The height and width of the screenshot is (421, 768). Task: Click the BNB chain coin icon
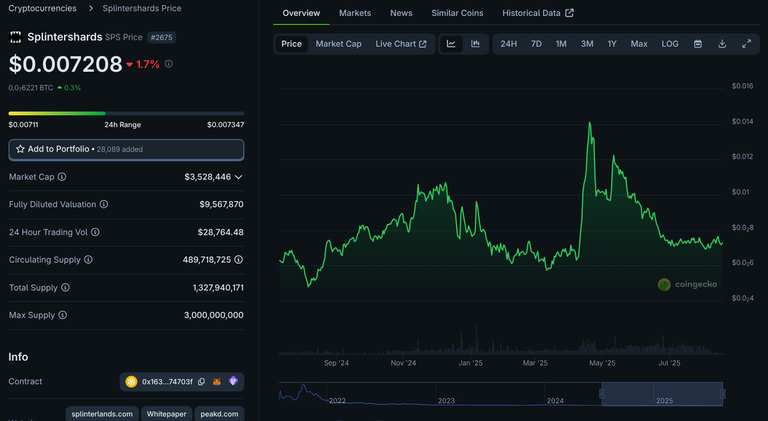[x=131, y=381]
